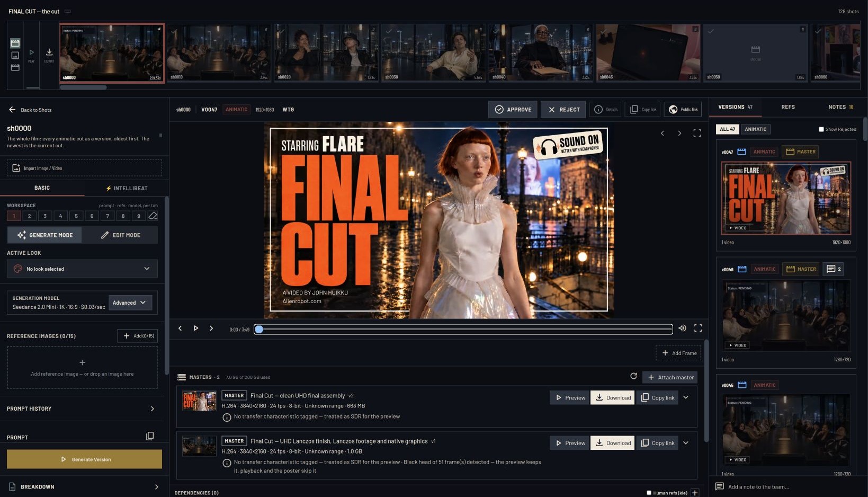Open comments badge on version v0046
Screen dimensions: 868x497
pyautogui.click(x=833, y=269)
